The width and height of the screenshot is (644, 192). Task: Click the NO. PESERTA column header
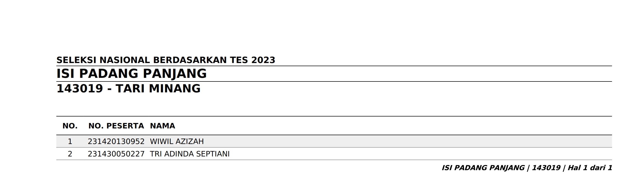click(x=116, y=126)
